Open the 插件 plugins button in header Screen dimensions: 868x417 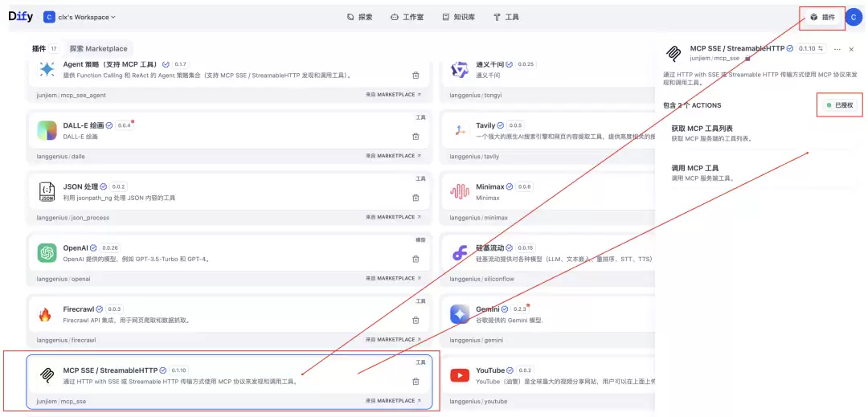tap(823, 18)
